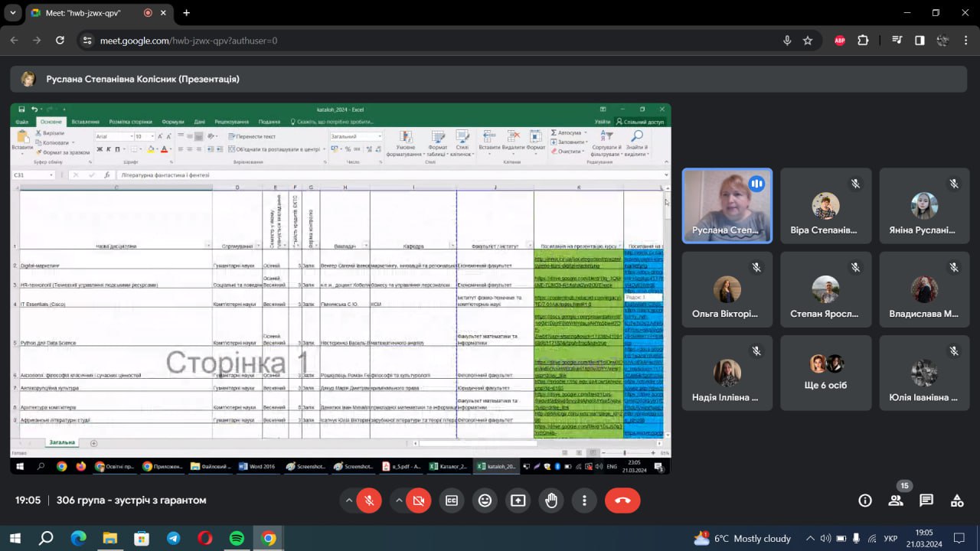The width and height of the screenshot is (980, 551).
Task: Open Telegram from the Windows taskbar
Action: tap(173, 538)
